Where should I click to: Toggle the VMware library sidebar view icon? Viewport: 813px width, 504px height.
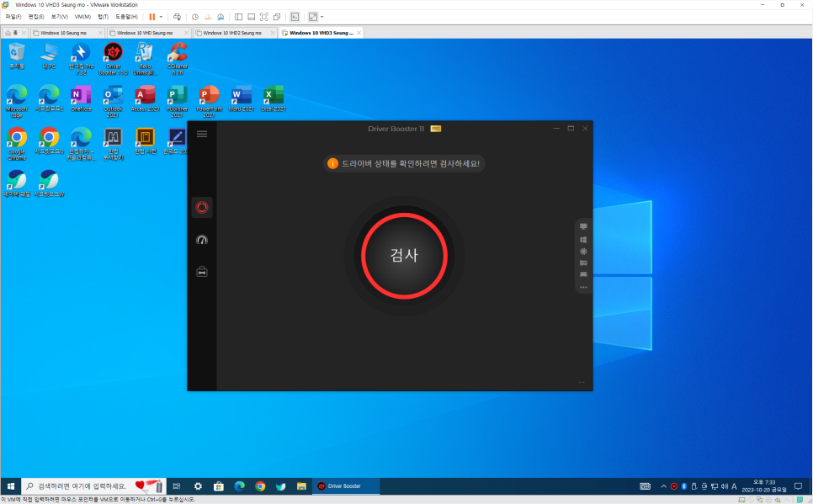pos(238,17)
